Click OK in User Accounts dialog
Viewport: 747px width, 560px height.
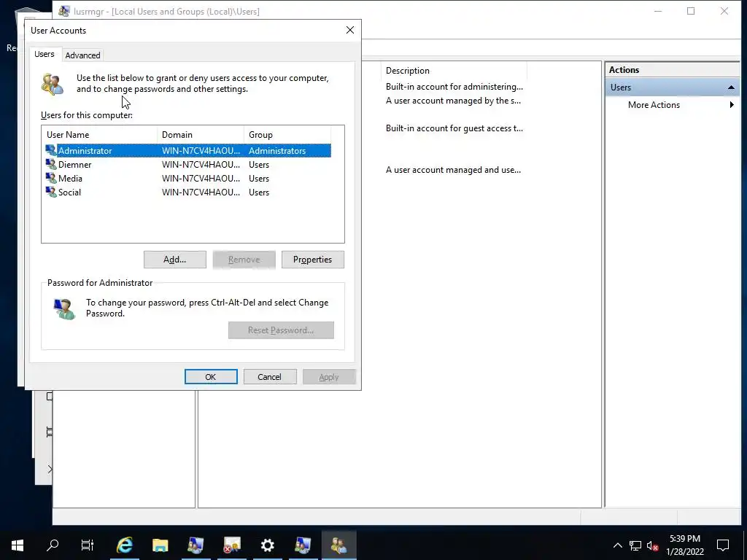point(211,377)
